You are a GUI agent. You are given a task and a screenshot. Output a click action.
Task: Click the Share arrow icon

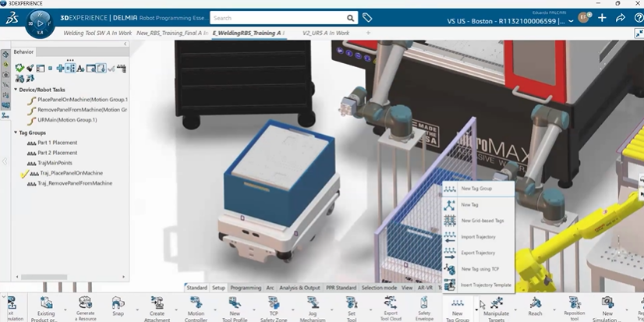(620, 18)
